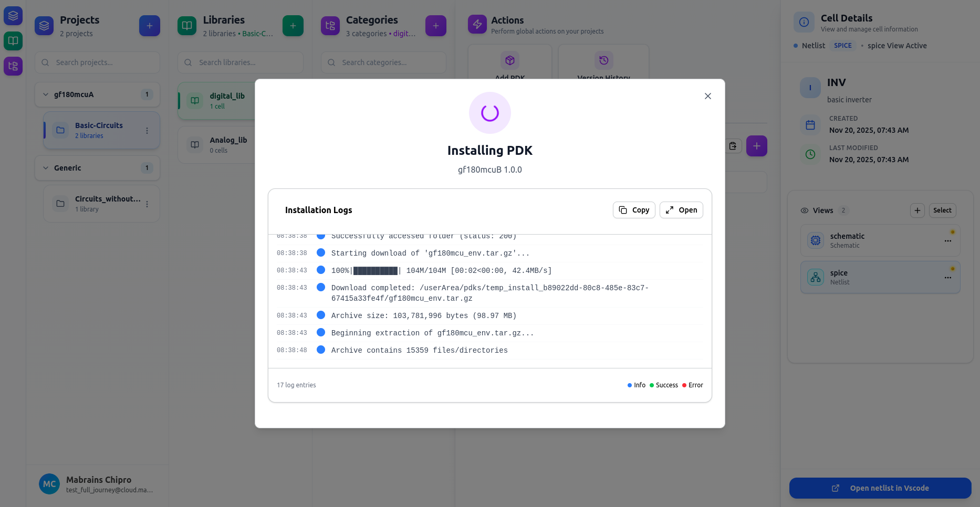Copy the installation logs
The width and height of the screenshot is (980, 507).
point(634,210)
